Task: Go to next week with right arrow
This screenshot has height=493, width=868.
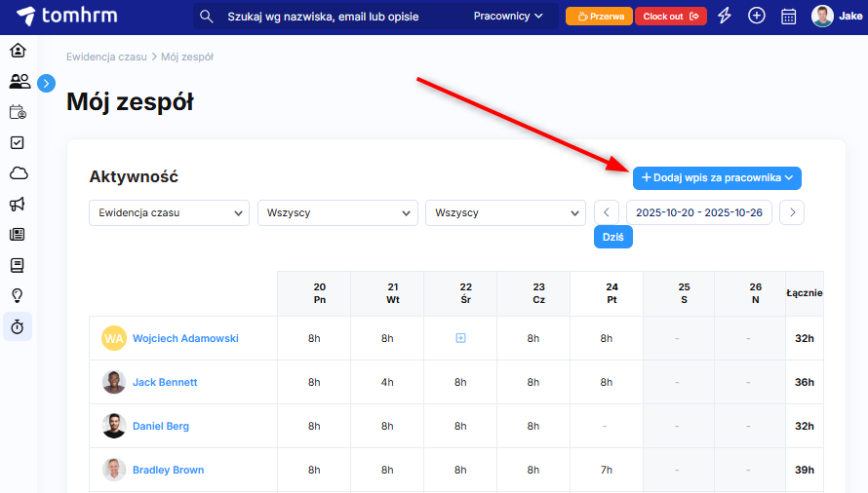Action: tap(792, 212)
